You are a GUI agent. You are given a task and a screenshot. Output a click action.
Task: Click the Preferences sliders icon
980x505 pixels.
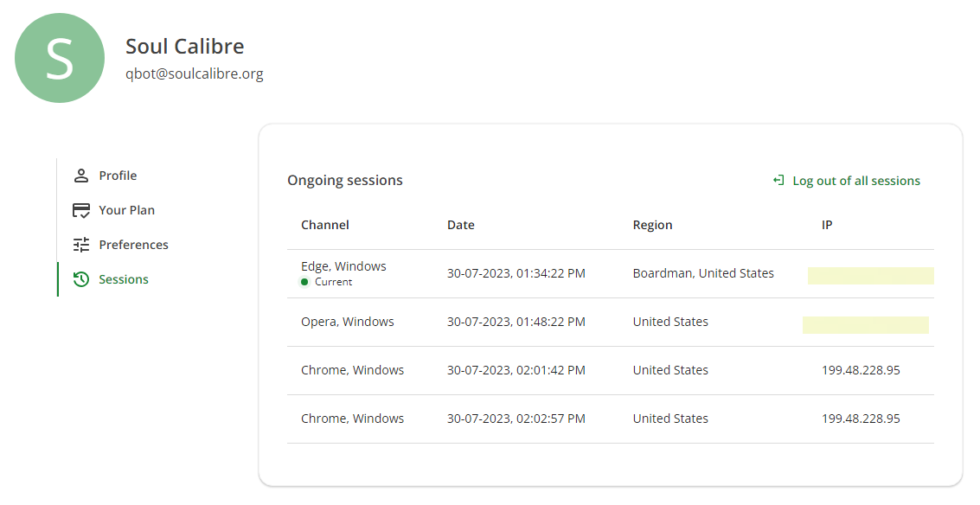click(81, 245)
